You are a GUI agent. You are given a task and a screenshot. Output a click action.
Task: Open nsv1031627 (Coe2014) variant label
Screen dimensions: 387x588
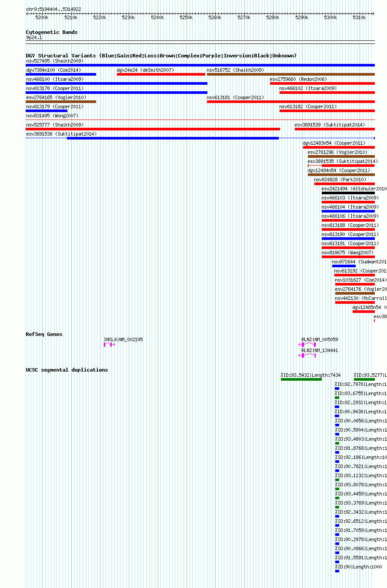click(361, 280)
